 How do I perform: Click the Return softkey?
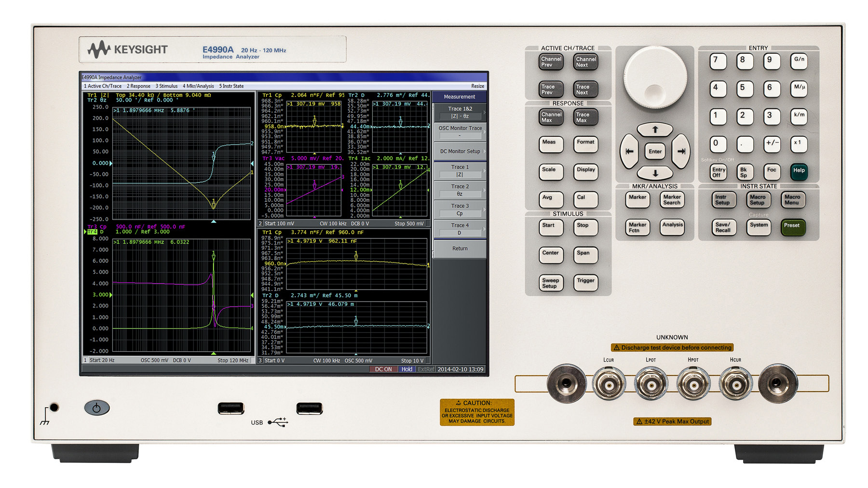point(460,249)
